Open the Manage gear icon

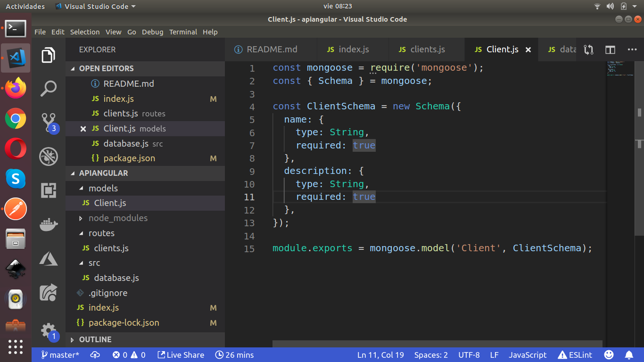[x=49, y=331]
